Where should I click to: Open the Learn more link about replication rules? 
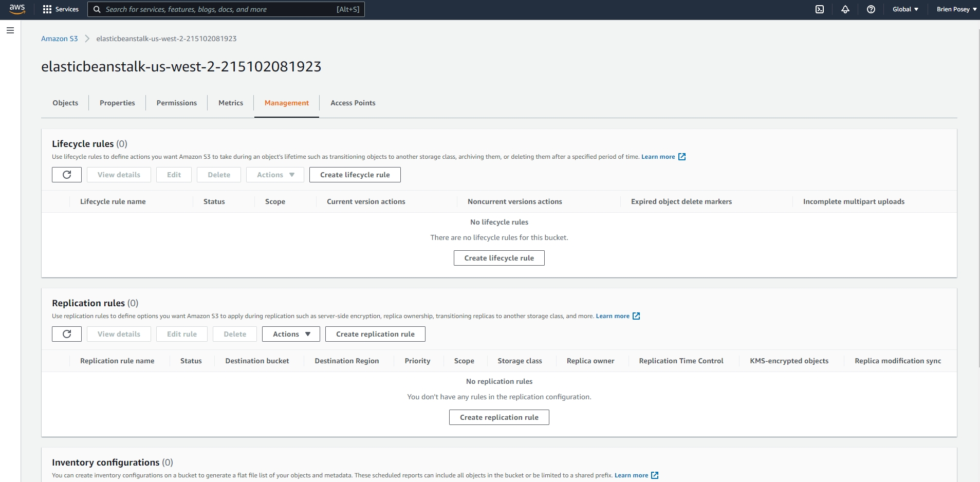click(613, 316)
